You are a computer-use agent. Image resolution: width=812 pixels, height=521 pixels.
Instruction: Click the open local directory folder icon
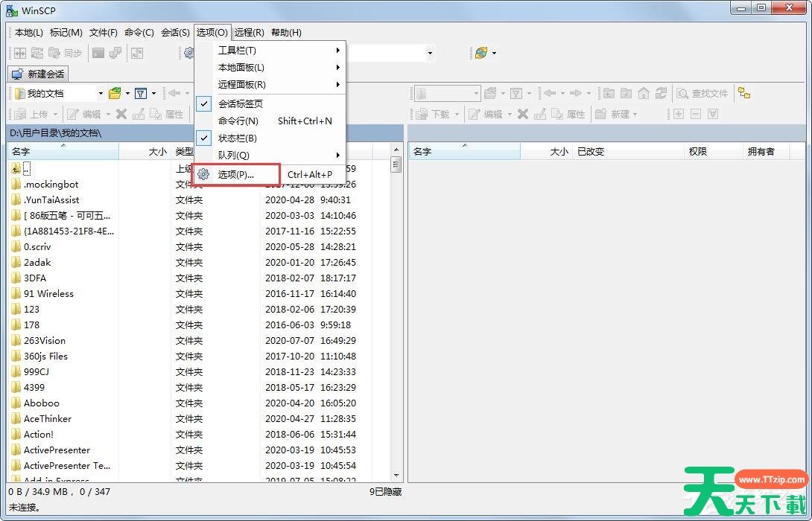tap(115, 93)
